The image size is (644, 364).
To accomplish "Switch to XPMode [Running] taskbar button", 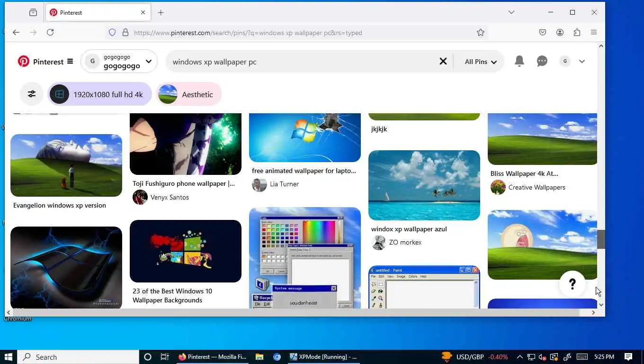I will point(323,357).
